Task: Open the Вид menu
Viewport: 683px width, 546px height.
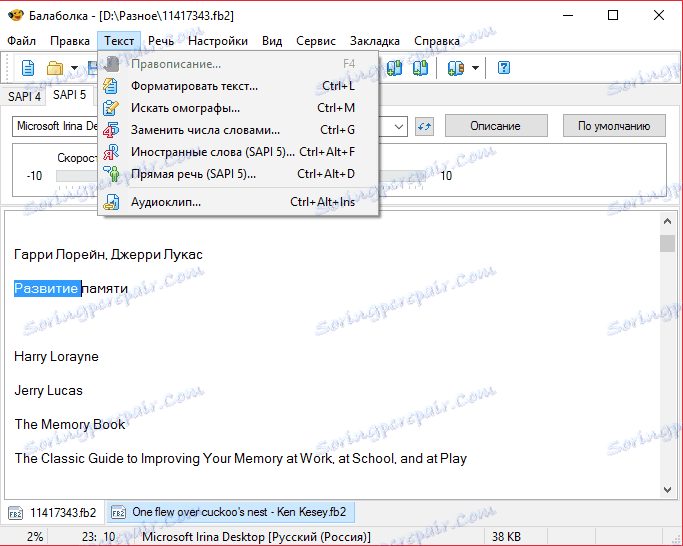Action: pyautogui.click(x=272, y=41)
